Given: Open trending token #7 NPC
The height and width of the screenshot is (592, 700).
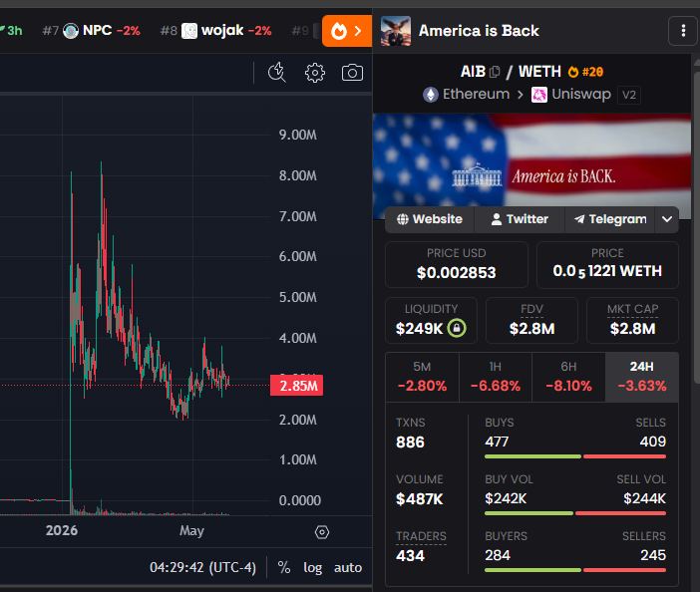Looking at the screenshot, I should pyautogui.click(x=91, y=31).
